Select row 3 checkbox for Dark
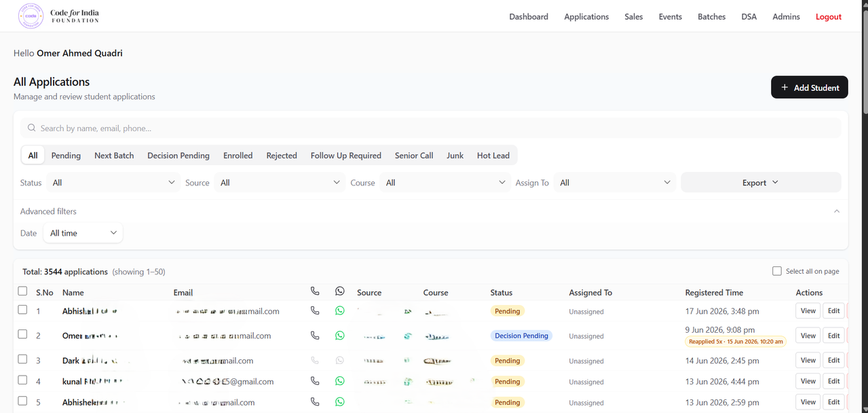The image size is (868, 413). [x=22, y=359]
